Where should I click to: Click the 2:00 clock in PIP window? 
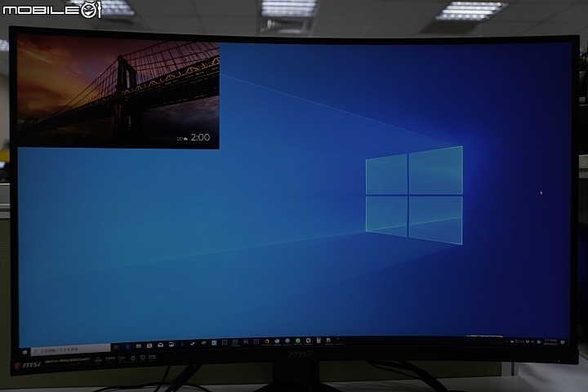[x=200, y=138]
